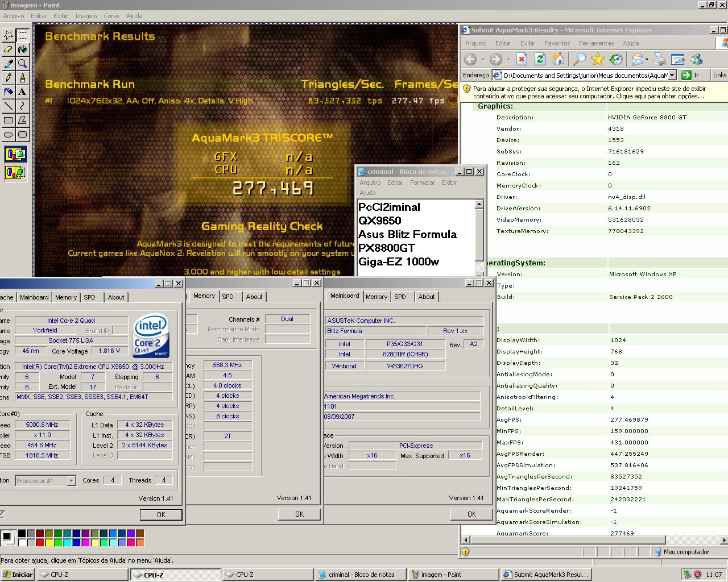Open Favorites star in Internet Explorer
Viewport: 728px width, 582px height.
597,59
